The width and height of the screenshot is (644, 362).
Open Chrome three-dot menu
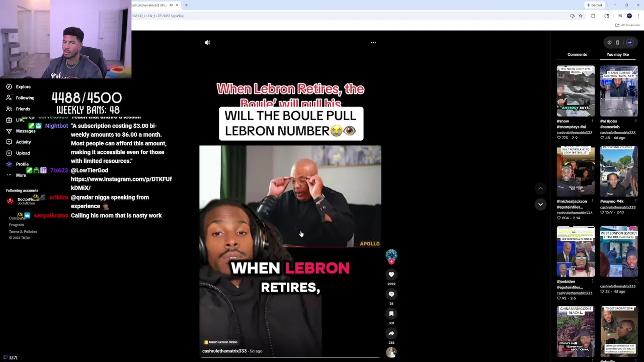(638, 16)
